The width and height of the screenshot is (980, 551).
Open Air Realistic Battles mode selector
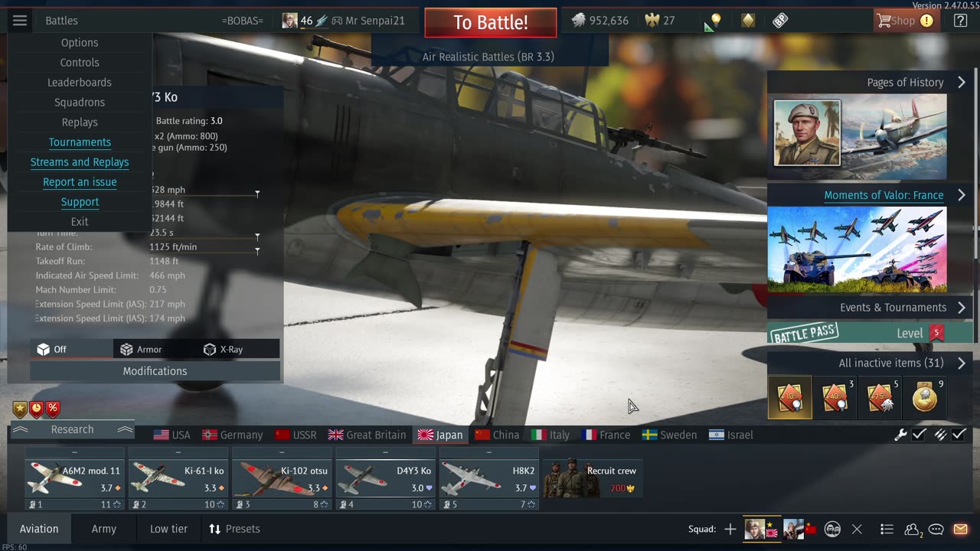[488, 57]
